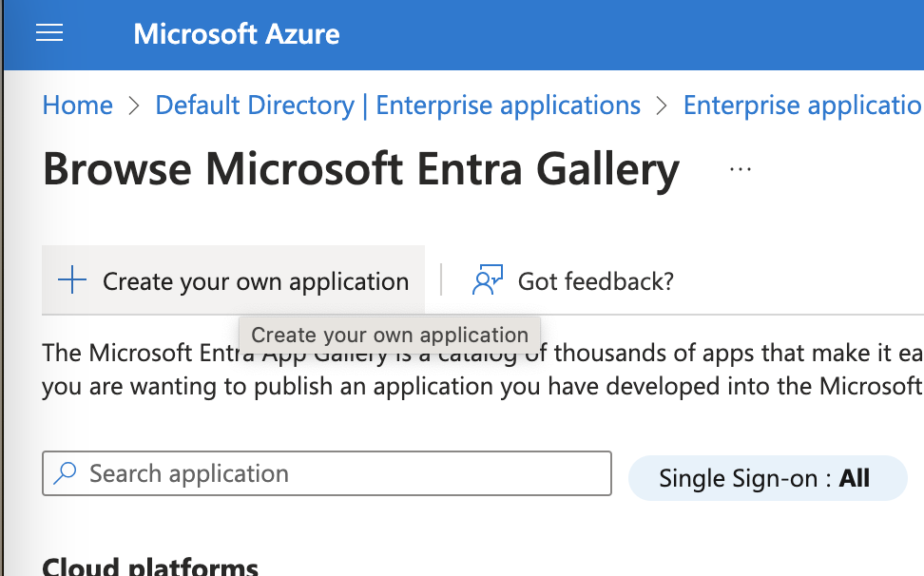The image size is (924, 576).
Task: Click Create your own application button
Action: (x=233, y=280)
